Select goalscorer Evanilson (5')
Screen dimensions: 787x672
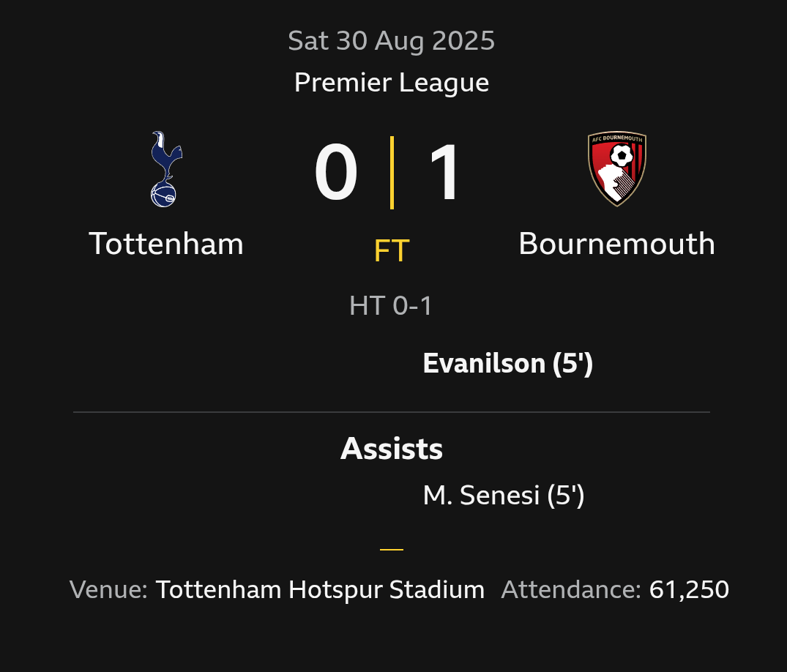pos(508,364)
